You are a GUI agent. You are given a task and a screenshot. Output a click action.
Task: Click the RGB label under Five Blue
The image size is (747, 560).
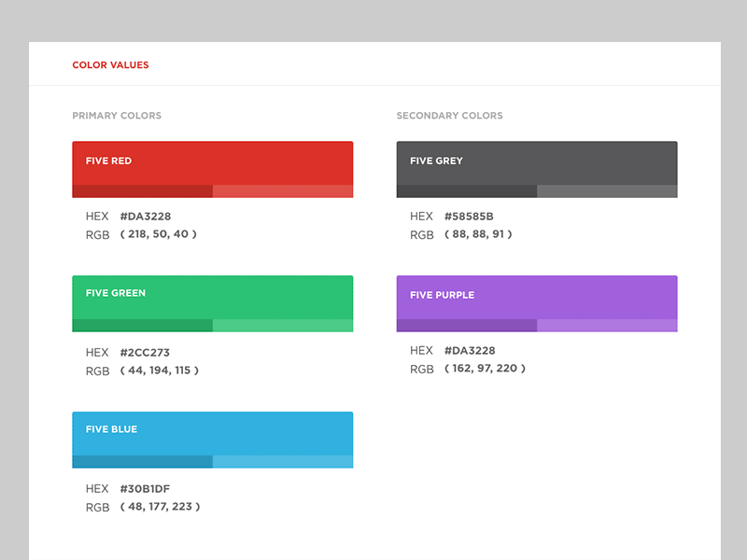coord(98,507)
